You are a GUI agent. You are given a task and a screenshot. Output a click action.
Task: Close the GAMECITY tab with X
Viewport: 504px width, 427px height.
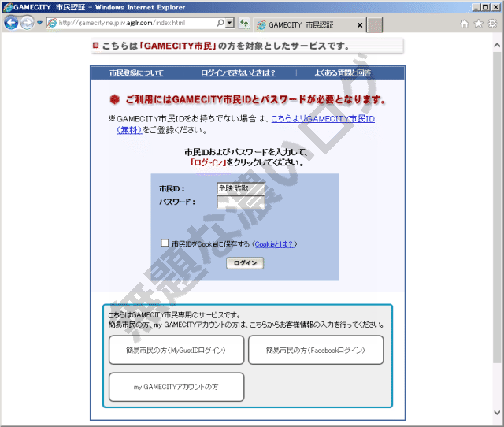[360, 25]
